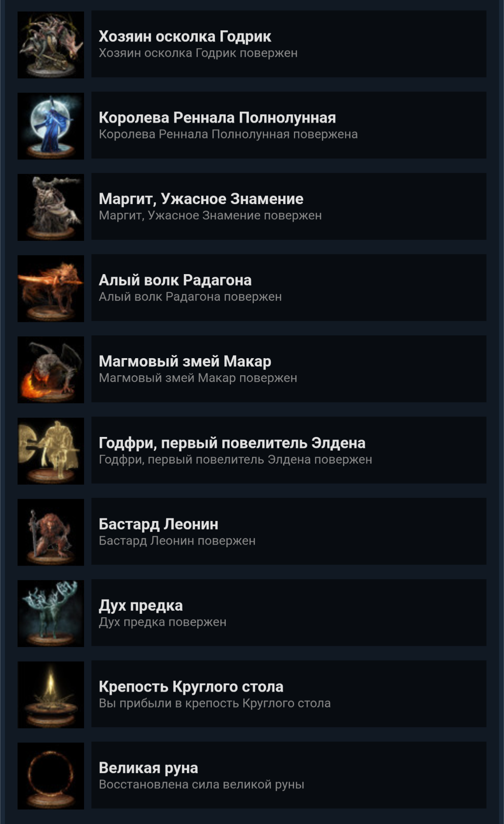The image size is (504, 824).
Task: Click the Roundtable Hold candle flame icon
Action: tap(51, 695)
